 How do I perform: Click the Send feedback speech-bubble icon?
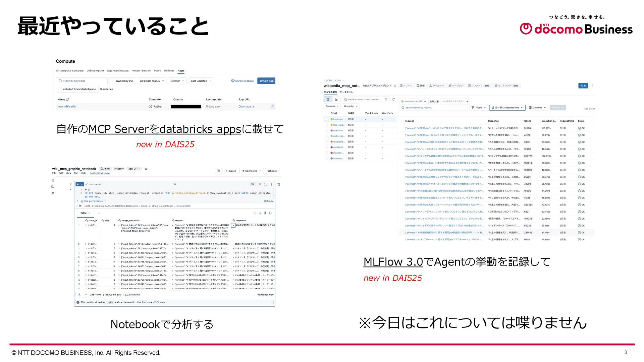click(233, 81)
